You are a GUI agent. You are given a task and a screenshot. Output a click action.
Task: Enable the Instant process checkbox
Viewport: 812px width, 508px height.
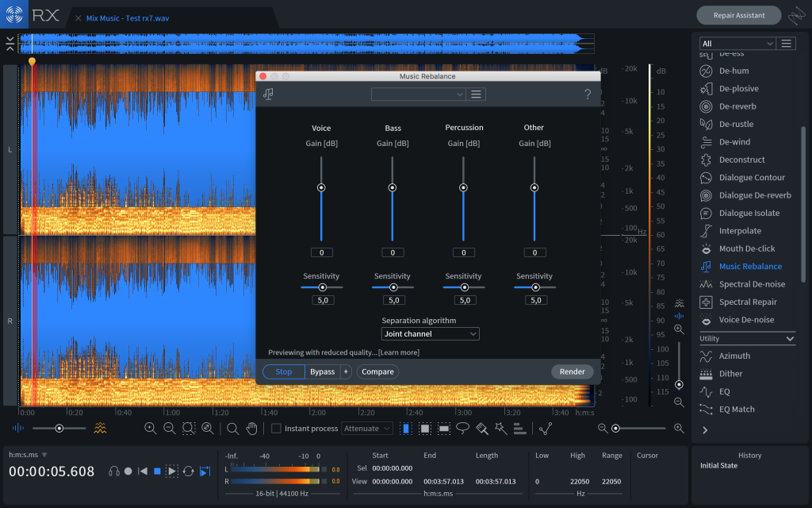tap(276, 429)
